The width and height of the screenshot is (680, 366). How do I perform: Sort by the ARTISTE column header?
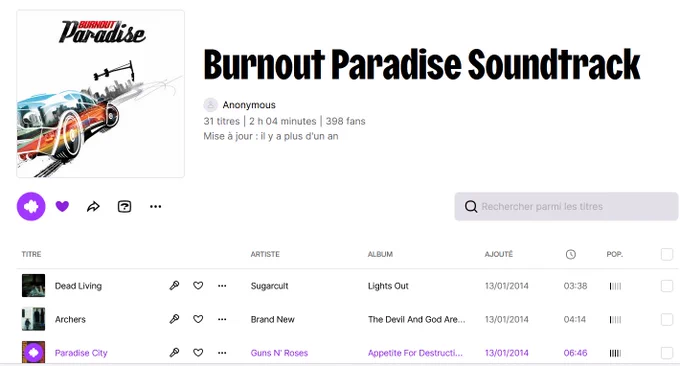[265, 254]
